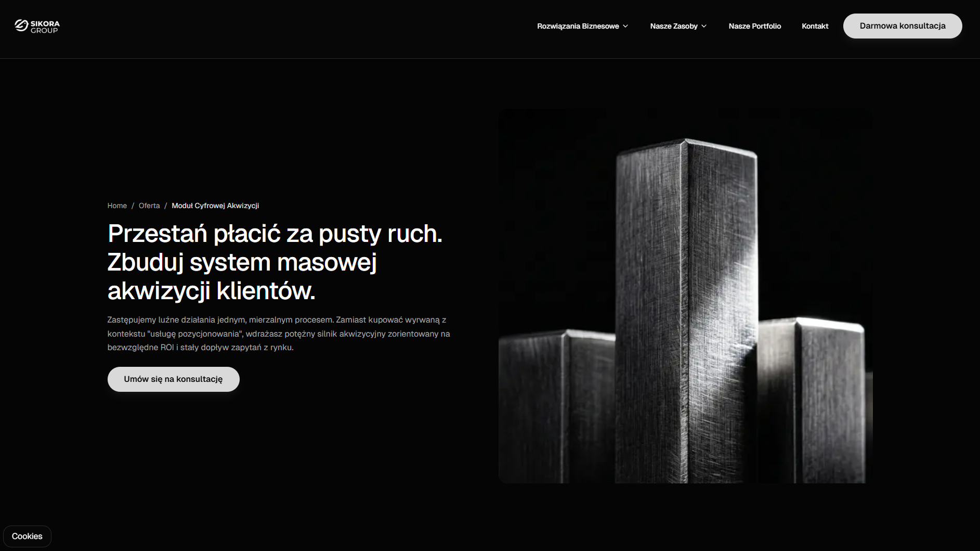Select Moduł Cyfrowej Akwizycji breadcrumb

215,206
